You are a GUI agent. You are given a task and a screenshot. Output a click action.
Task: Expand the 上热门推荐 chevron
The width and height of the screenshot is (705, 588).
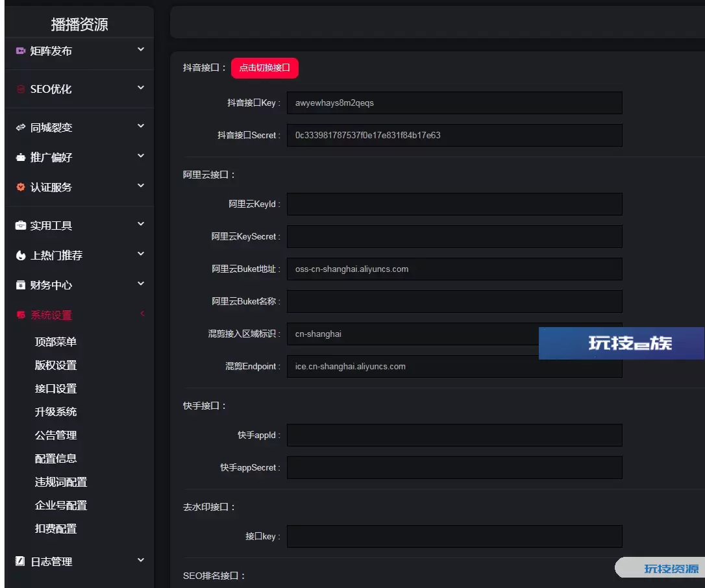(141, 254)
